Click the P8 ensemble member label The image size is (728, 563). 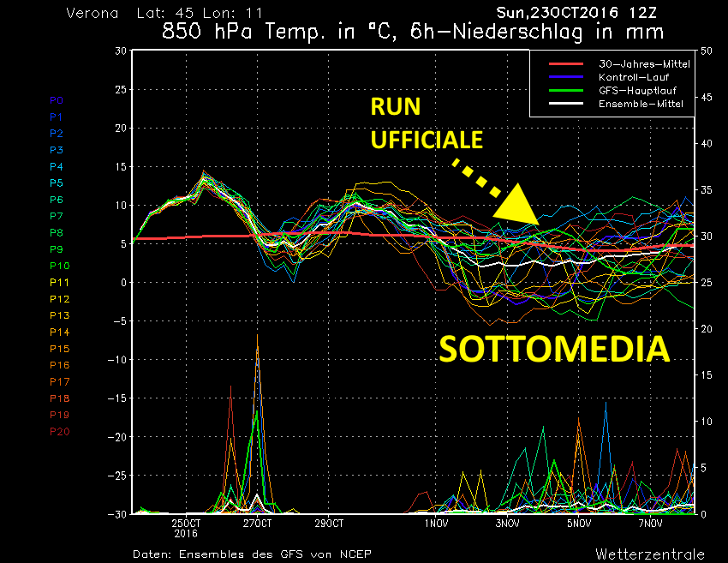pos(57,233)
